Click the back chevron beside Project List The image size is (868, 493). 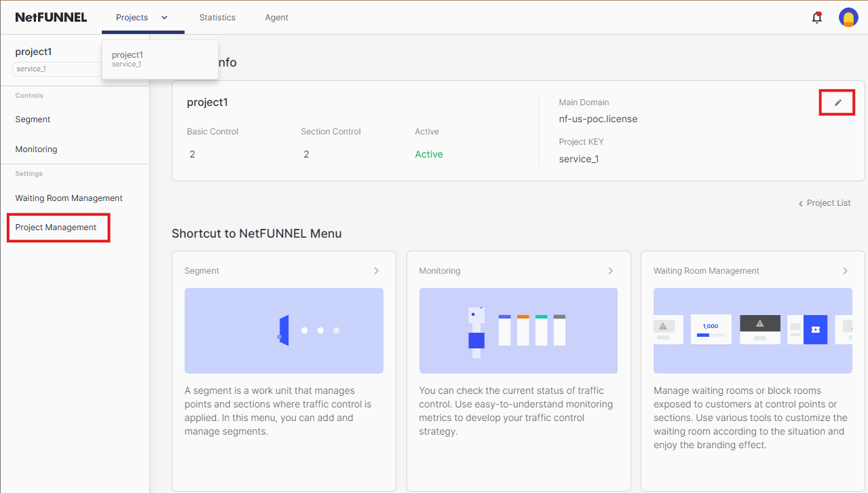tap(801, 202)
